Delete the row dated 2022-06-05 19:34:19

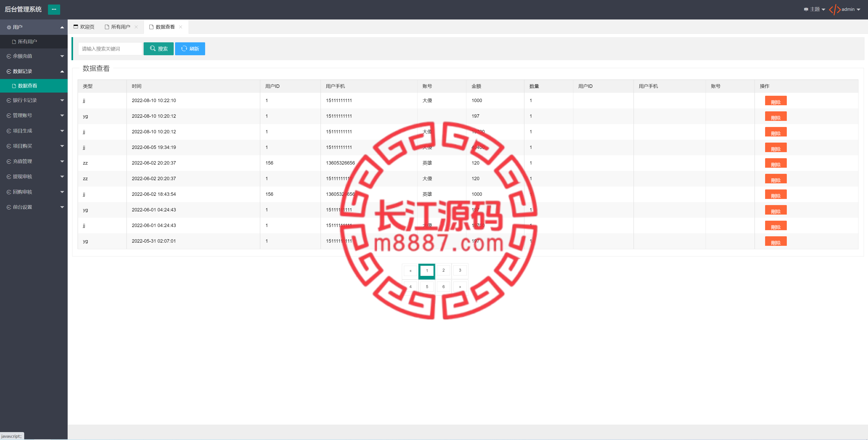coord(776,148)
